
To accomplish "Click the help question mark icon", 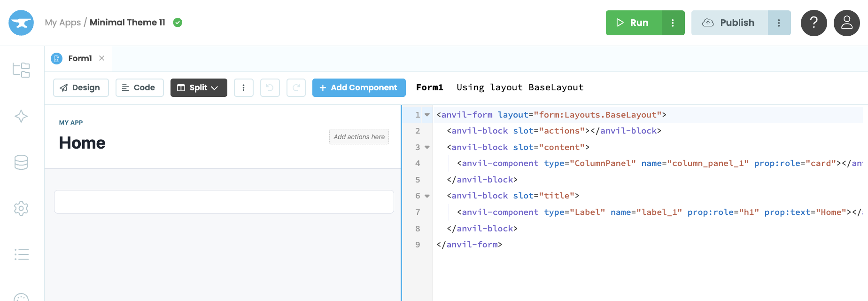I will [814, 23].
